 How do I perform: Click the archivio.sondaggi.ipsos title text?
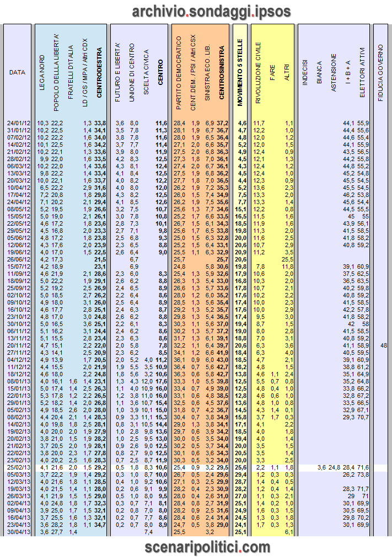211,12
